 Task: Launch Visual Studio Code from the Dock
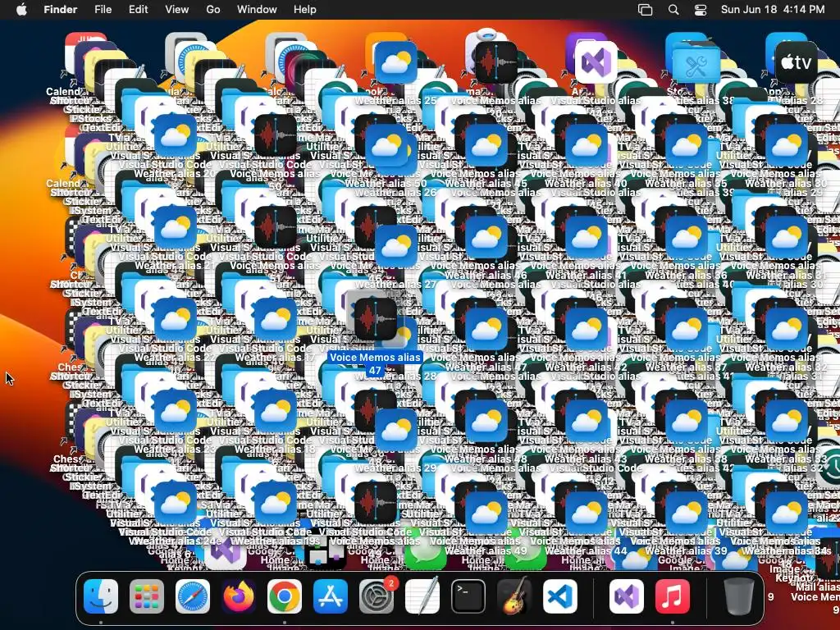pyautogui.click(x=560, y=596)
